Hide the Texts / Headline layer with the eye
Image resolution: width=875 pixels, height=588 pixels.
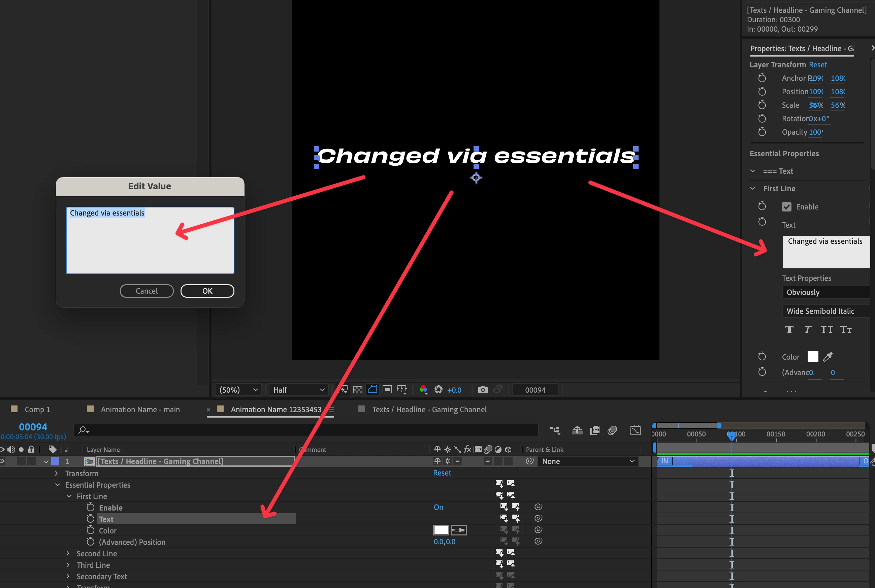point(2,461)
